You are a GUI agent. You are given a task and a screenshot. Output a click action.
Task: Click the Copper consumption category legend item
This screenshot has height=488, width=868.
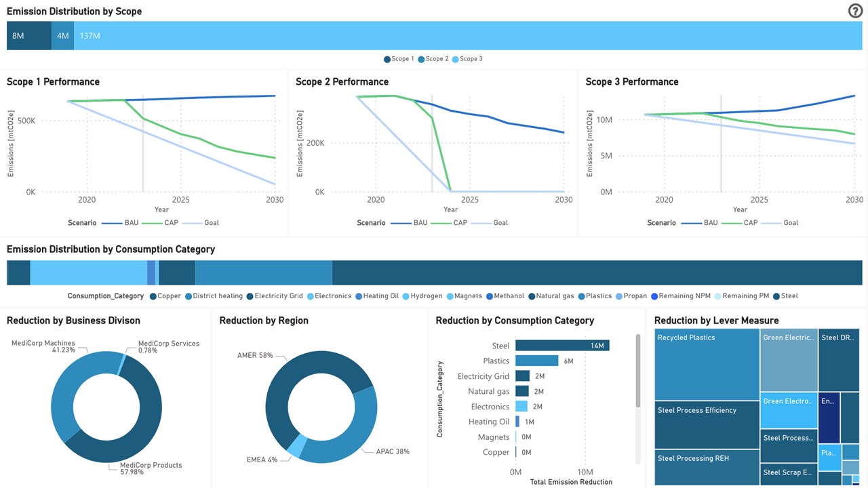(165, 296)
